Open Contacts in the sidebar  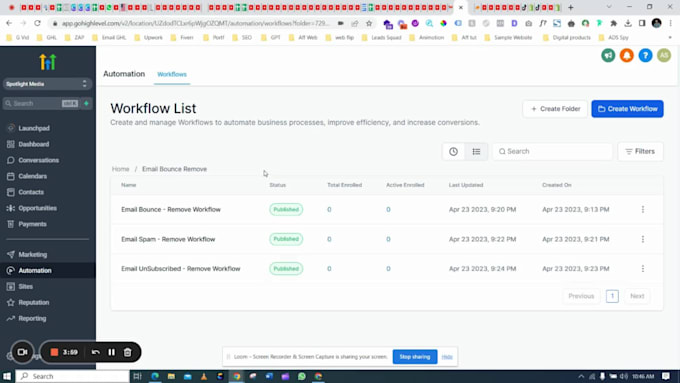pyautogui.click(x=31, y=192)
